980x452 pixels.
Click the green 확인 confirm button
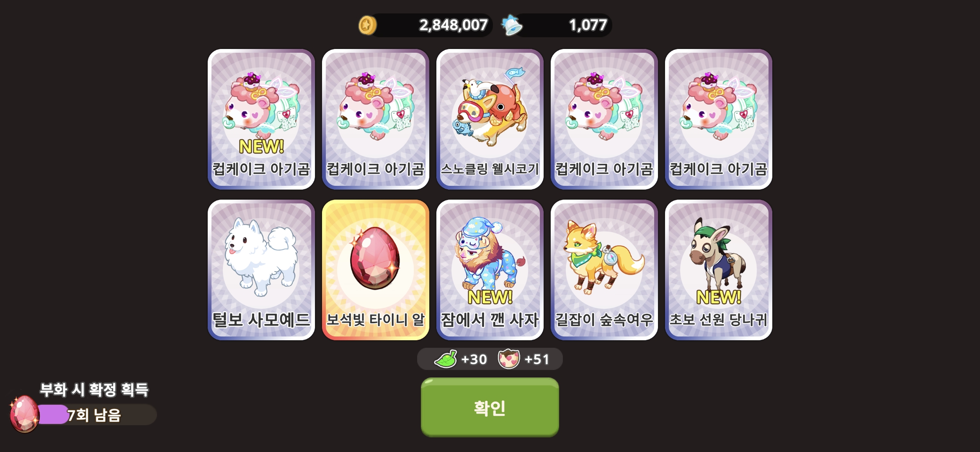tap(490, 407)
